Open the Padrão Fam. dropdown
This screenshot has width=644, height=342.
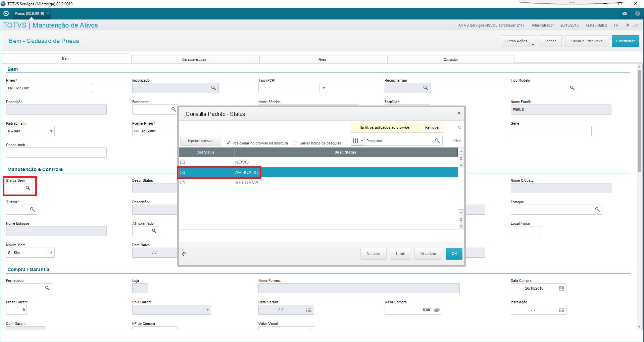pos(51,131)
